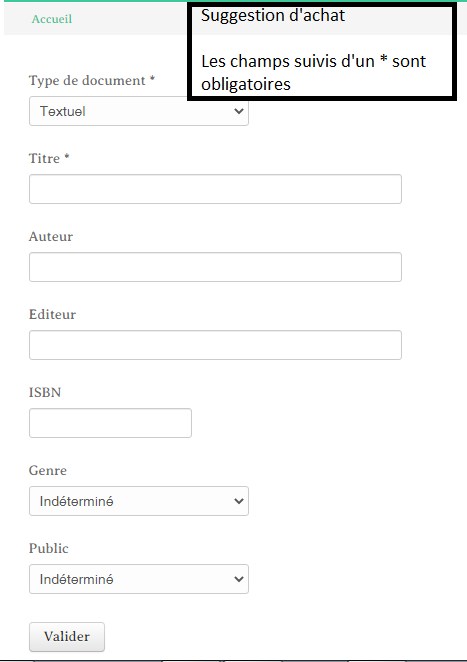
Task: Open the Type de document dropdown
Action: click(x=138, y=111)
